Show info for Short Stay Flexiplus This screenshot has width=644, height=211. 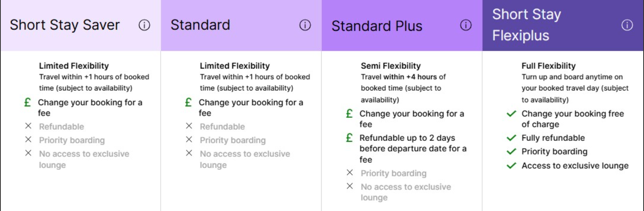coord(627,25)
